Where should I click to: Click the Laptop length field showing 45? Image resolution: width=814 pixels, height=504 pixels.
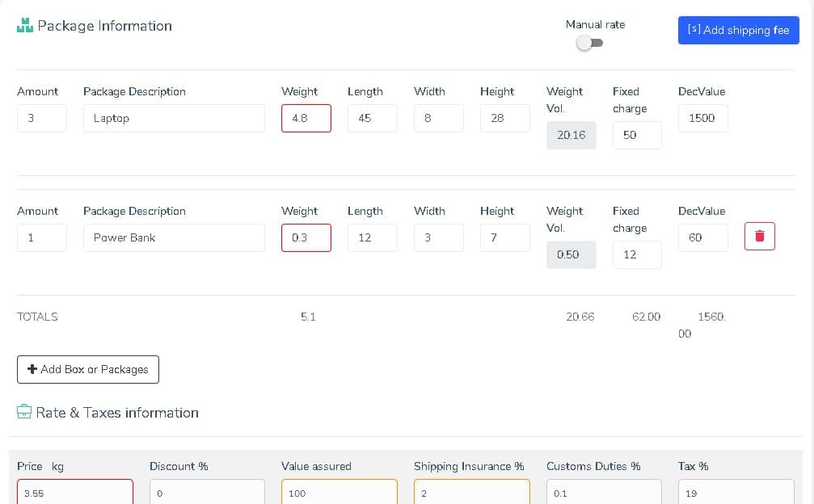coord(372,118)
